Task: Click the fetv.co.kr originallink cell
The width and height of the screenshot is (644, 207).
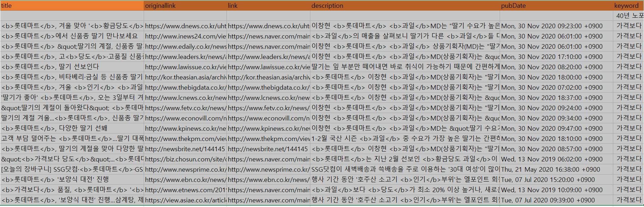Action: pos(185,108)
